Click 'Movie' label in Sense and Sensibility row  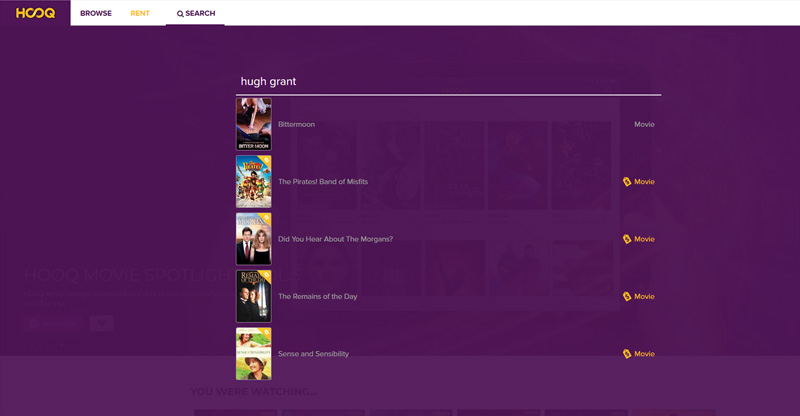pos(644,354)
